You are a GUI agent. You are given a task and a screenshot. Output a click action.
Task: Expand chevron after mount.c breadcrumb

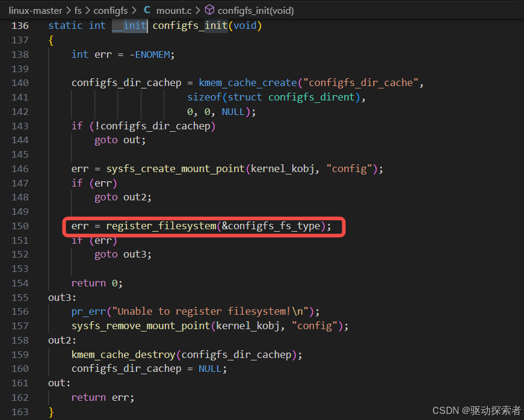197,11
